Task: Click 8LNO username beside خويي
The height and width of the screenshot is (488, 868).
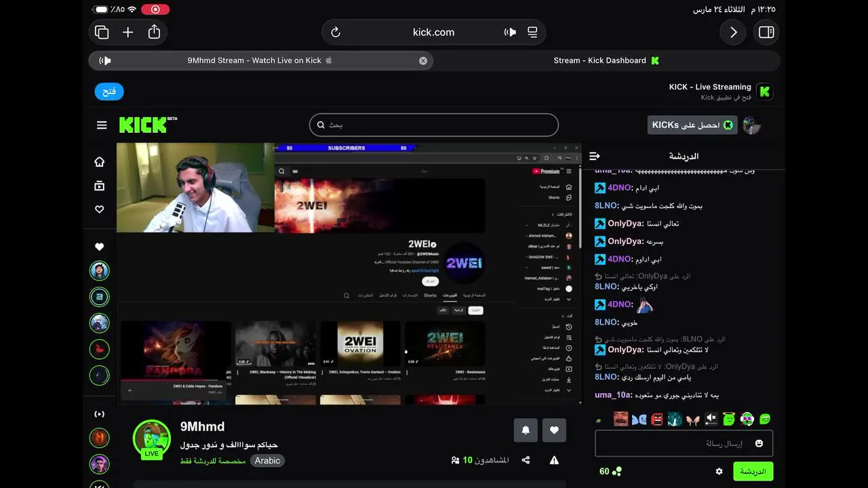Action: 607,323
